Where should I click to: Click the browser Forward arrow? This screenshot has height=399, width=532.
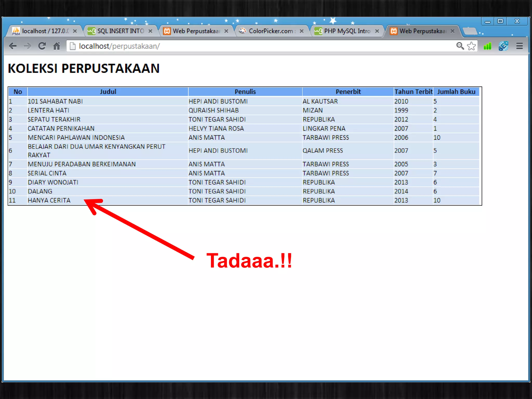coord(27,46)
